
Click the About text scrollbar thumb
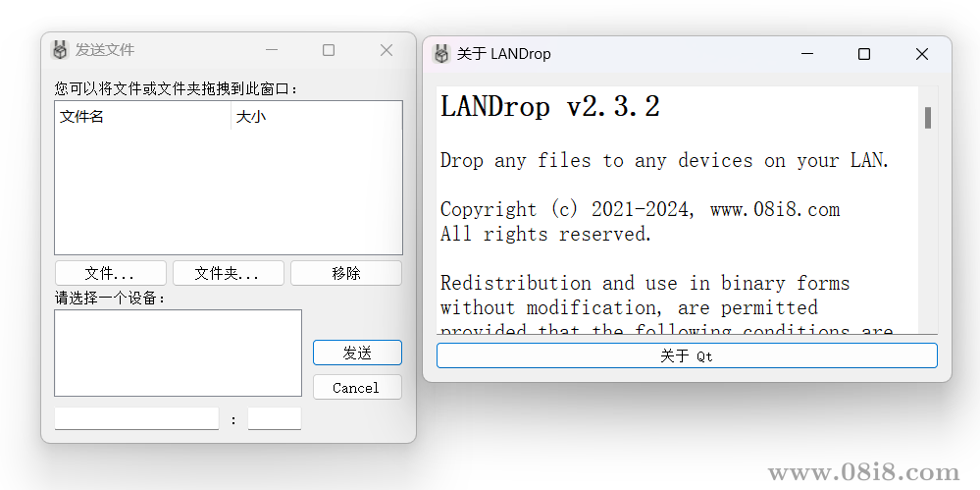928,118
